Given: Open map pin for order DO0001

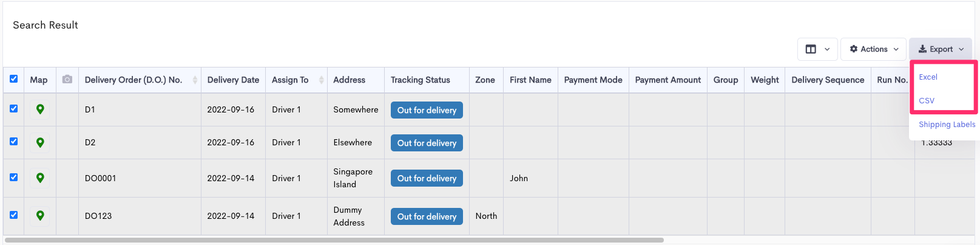Looking at the screenshot, I should pos(40,178).
